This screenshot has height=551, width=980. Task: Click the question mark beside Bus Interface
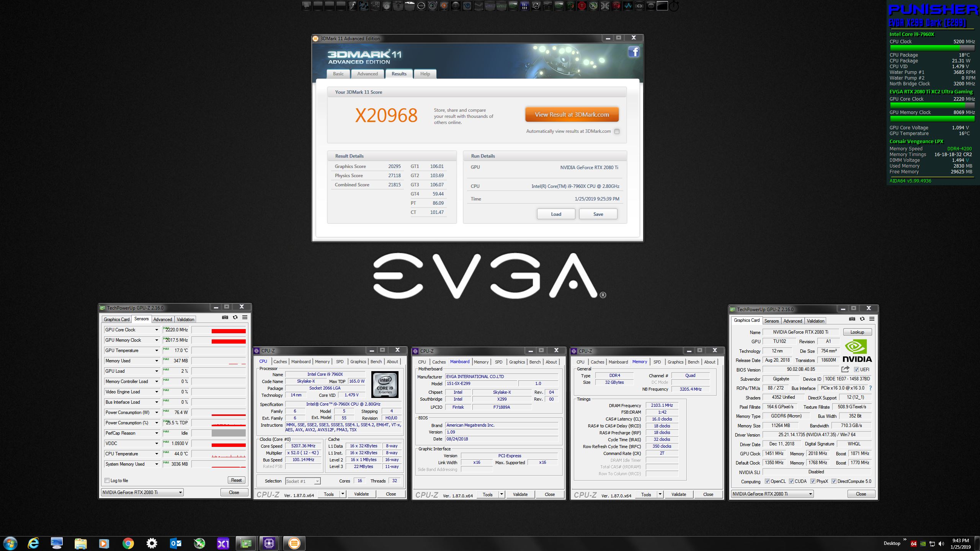pyautogui.click(x=871, y=388)
